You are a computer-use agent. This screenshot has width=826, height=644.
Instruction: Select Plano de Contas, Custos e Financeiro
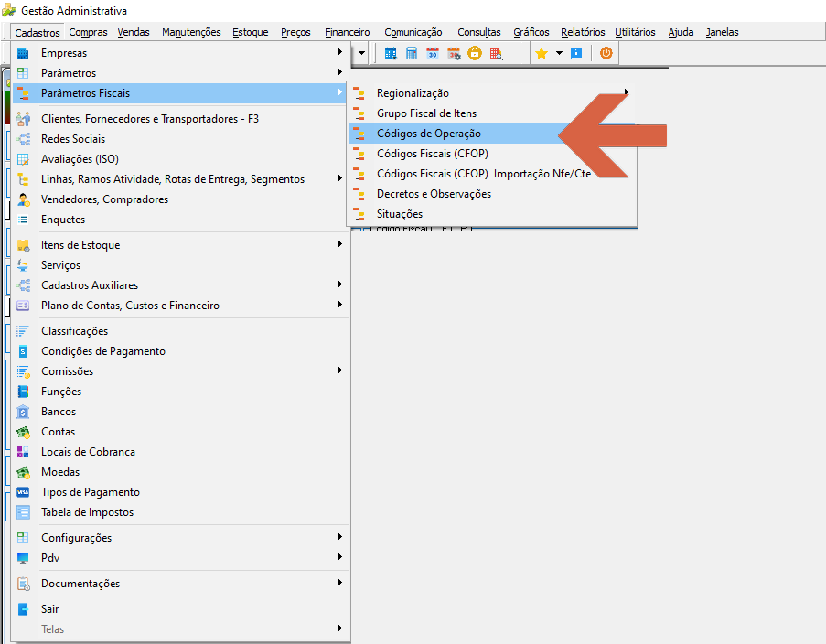(x=179, y=306)
